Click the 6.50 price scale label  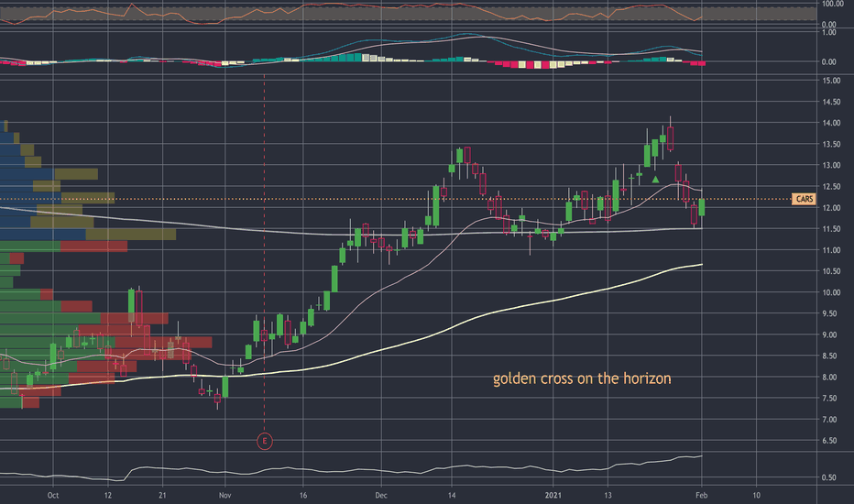tap(829, 441)
